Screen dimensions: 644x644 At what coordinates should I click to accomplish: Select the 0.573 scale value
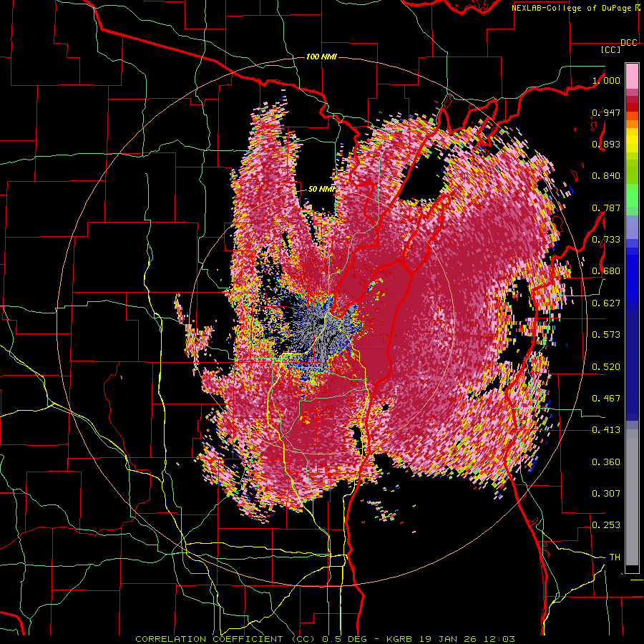click(606, 334)
